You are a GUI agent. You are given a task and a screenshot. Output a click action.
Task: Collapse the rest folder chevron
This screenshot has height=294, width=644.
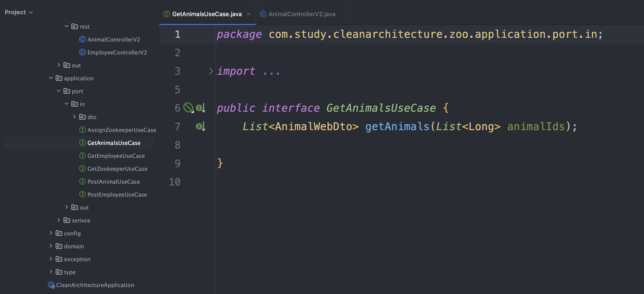[67, 26]
